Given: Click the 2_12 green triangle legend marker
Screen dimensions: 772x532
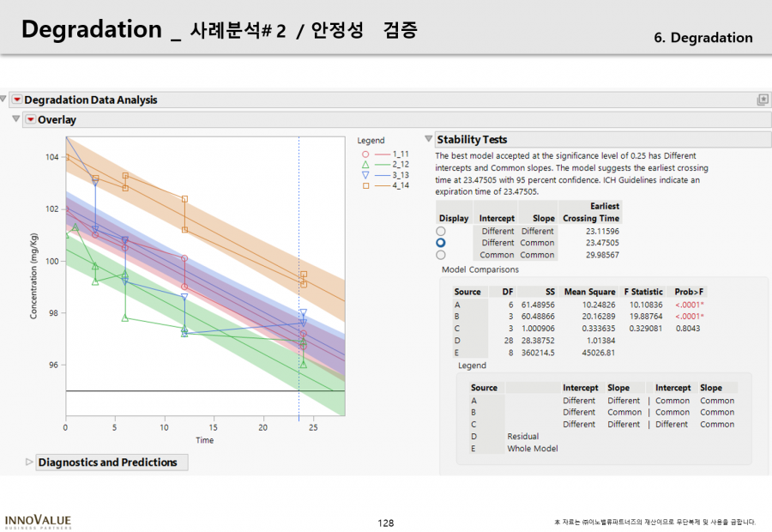Looking at the screenshot, I should coord(365,164).
